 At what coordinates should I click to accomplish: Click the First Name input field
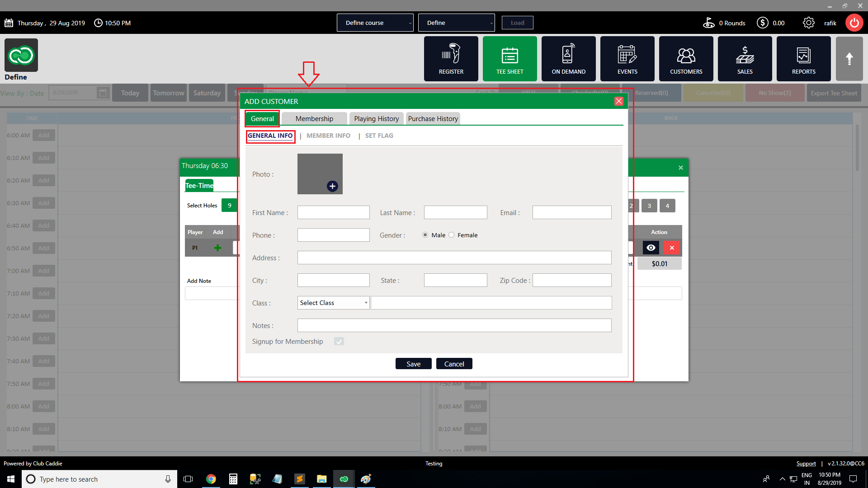point(333,212)
